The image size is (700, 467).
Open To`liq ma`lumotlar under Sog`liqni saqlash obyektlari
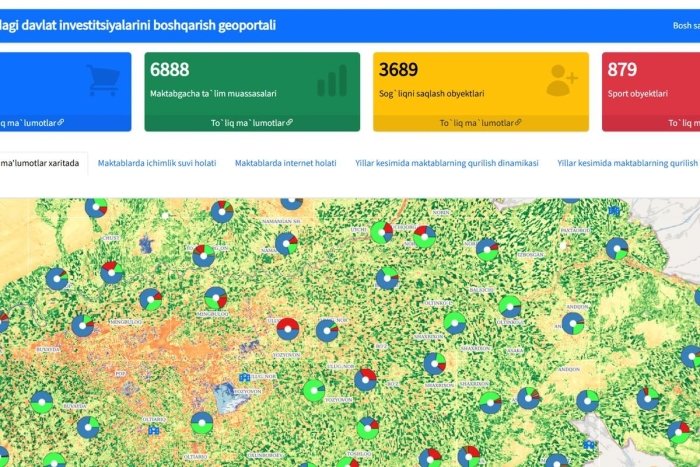(x=476, y=123)
